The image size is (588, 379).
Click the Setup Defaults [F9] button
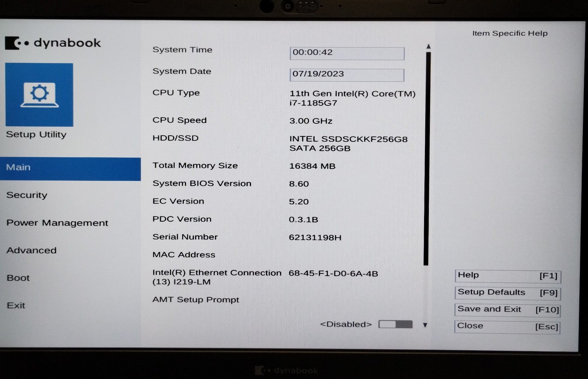(x=508, y=293)
